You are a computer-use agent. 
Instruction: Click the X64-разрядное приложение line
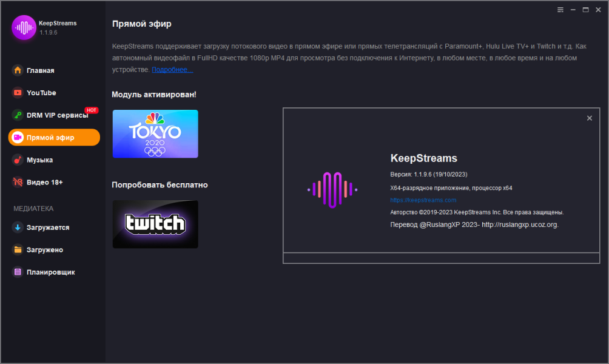451,188
